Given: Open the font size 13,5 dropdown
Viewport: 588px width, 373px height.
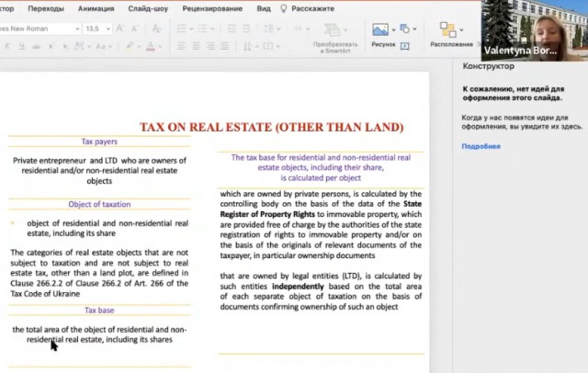Looking at the screenshot, I should pyautogui.click(x=108, y=28).
